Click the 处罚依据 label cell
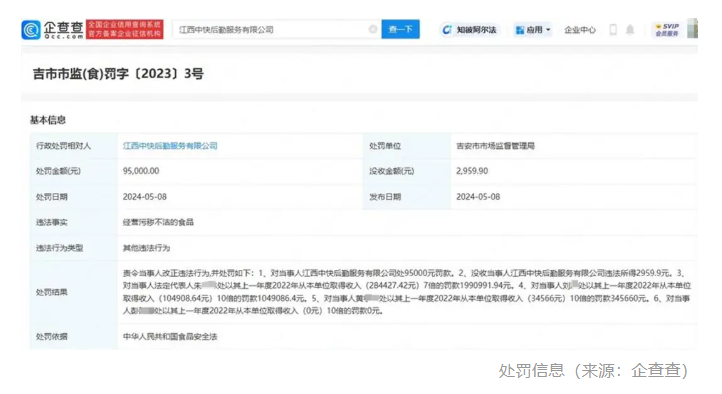 [x=74, y=336]
